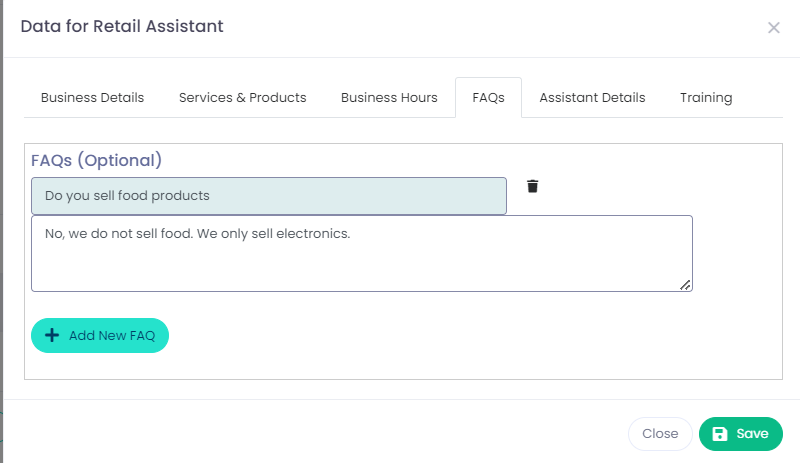Focus the 'Do you sell food products' question field

(268, 196)
